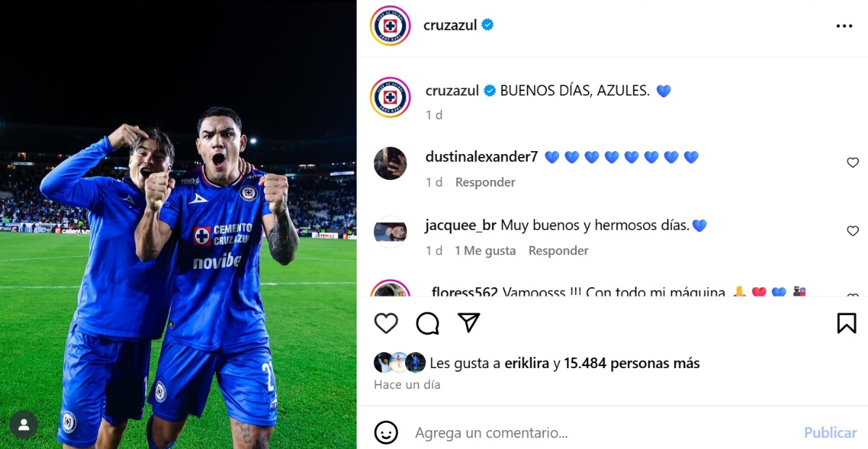Reply to jacquee_br's comment
This screenshot has height=449, width=868.
(558, 251)
